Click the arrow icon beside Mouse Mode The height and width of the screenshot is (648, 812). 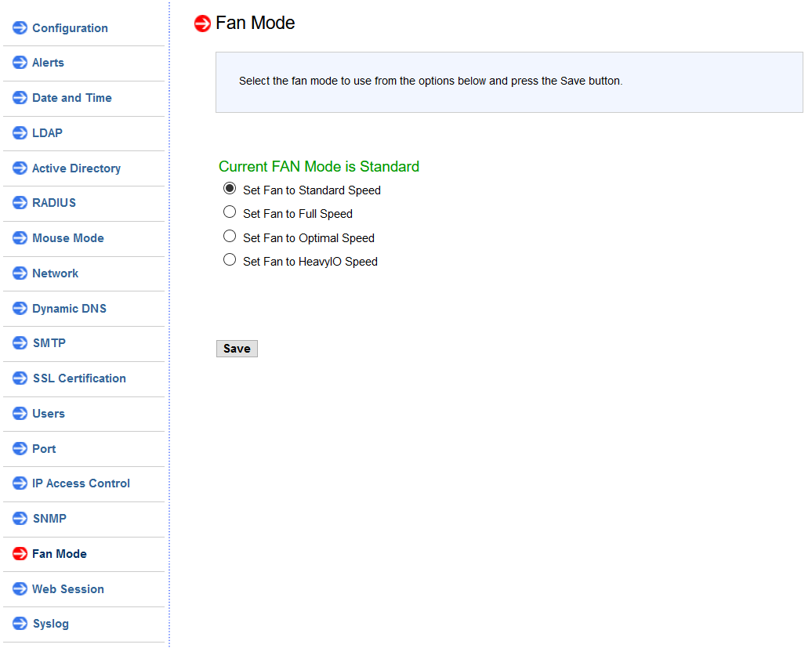pos(20,238)
